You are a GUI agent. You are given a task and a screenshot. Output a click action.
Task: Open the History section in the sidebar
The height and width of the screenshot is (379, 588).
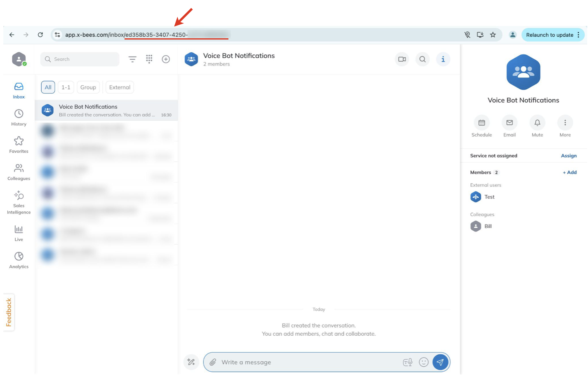[19, 117]
